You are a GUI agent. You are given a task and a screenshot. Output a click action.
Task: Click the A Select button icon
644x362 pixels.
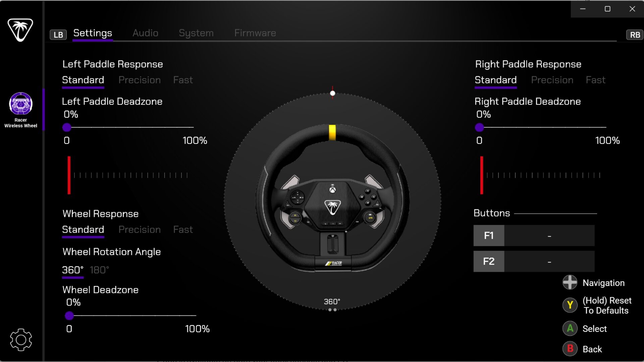(x=570, y=328)
